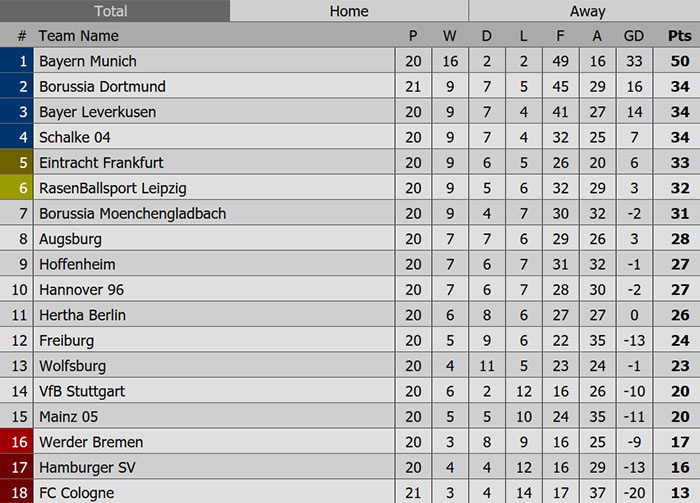
Task: Click the W column header
Action: pos(450,35)
